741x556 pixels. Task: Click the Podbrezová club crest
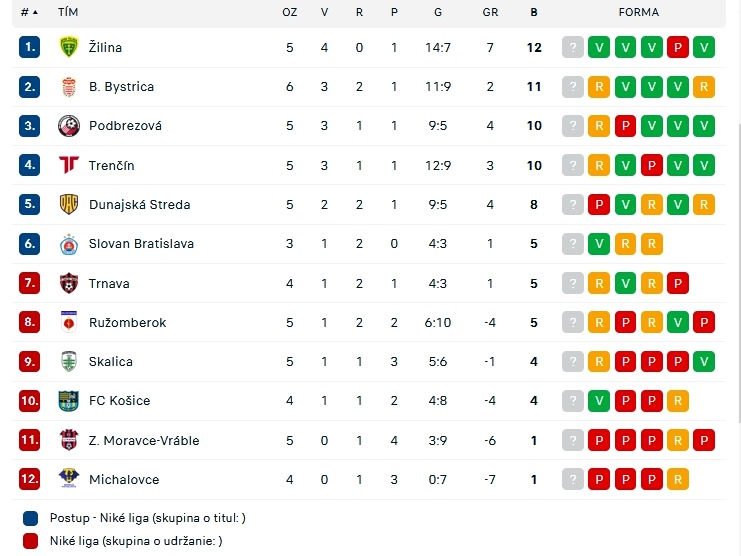click(x=69, y=126)
